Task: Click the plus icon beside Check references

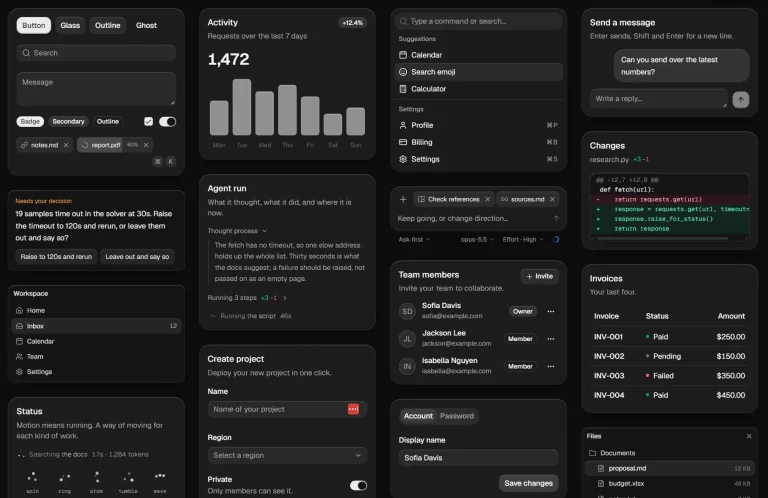Action: coord(403,199)
